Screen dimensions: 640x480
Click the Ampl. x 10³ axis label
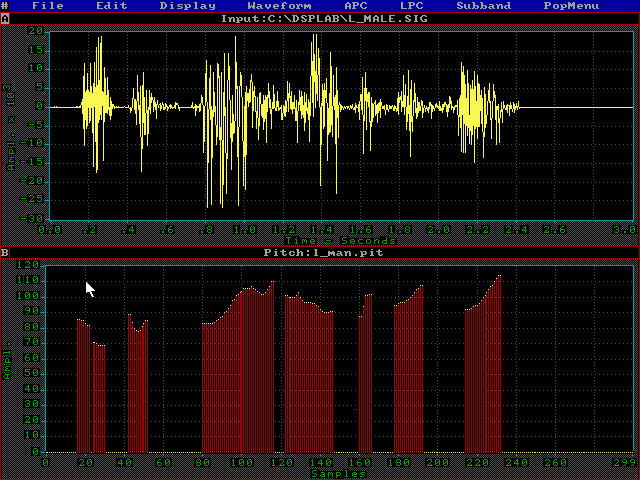[11, 127]
